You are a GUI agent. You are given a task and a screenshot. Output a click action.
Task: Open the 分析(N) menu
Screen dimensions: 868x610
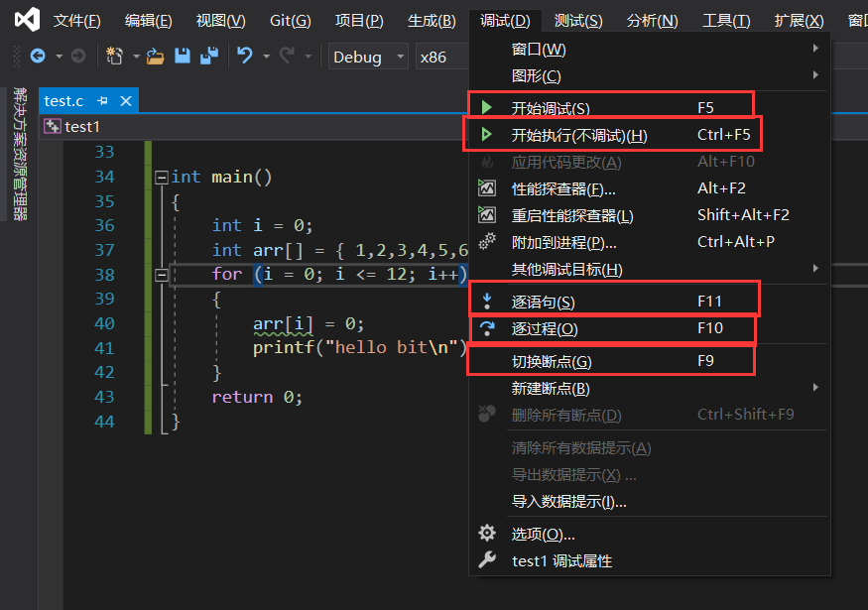(652, 21)
